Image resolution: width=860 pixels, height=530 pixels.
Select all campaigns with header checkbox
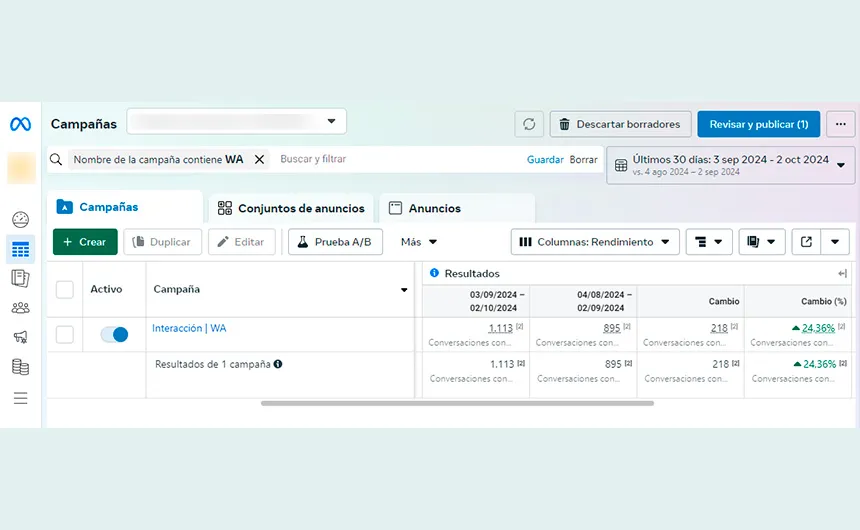[x=65, y=289]
